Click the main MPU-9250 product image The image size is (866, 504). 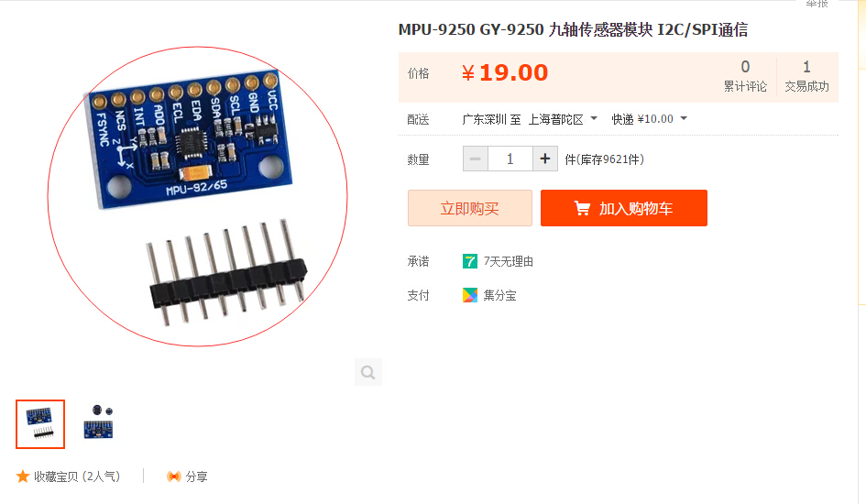pos(198,196)
